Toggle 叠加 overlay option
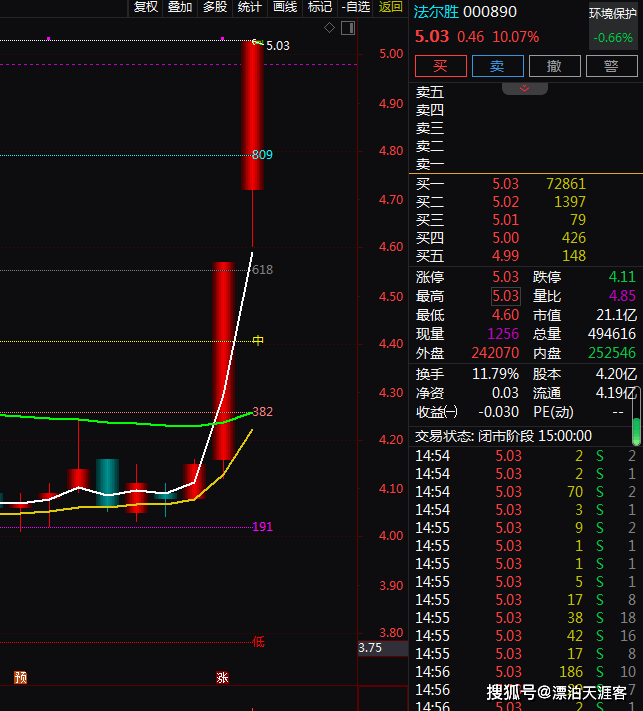Viewport: 643px width, 711px height. 180,7
